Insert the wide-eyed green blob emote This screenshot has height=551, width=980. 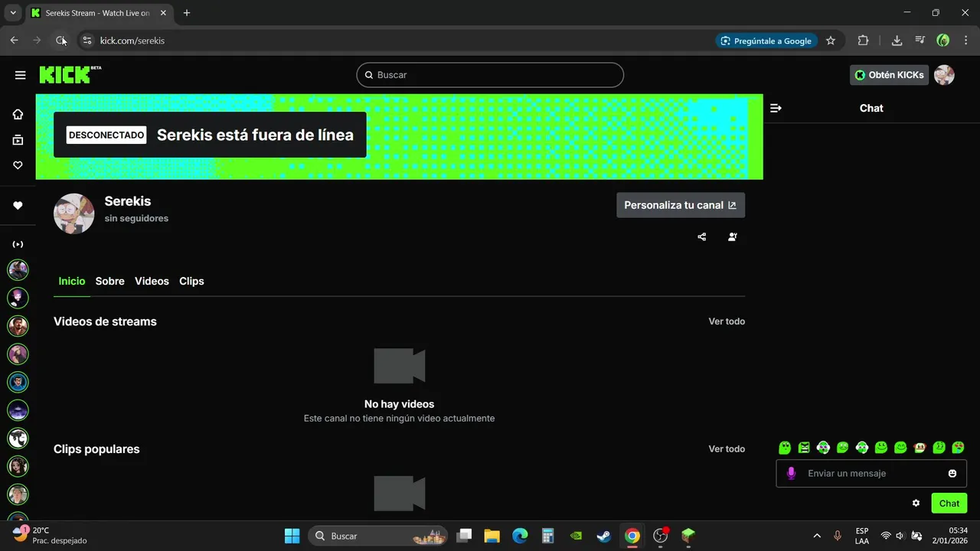click(785, 448)
